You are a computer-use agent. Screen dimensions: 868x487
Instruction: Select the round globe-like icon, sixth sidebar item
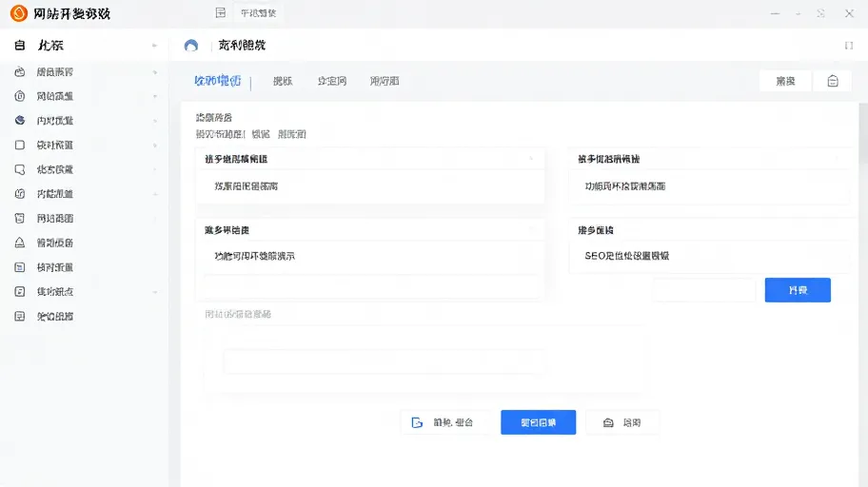(x=19, y=194)
